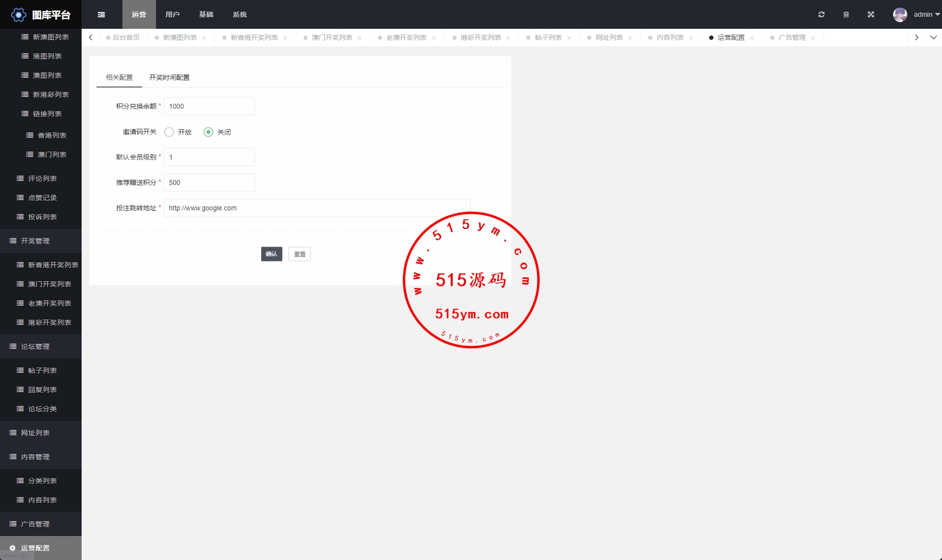The height and width of the screenshot is (560, 942).
Task: Switch to the 开奖时间配置 tab
Action: point(169,77)
